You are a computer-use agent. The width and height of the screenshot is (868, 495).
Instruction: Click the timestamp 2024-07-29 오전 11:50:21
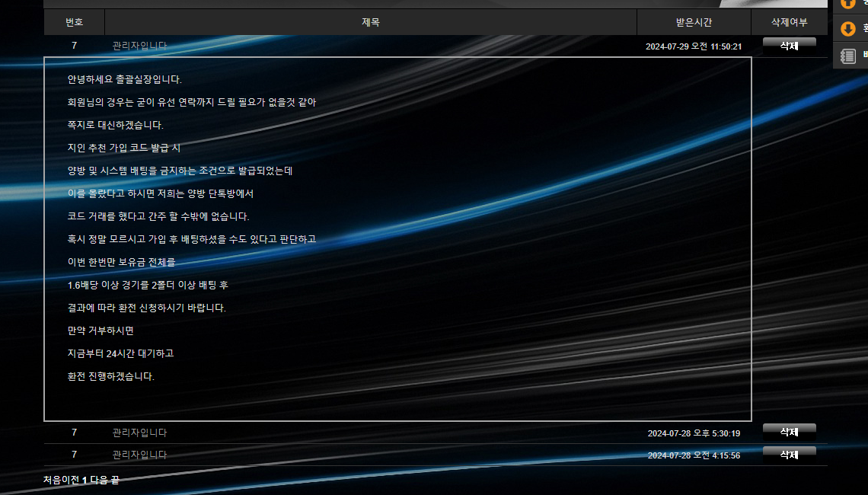click(x=693, y=46)
